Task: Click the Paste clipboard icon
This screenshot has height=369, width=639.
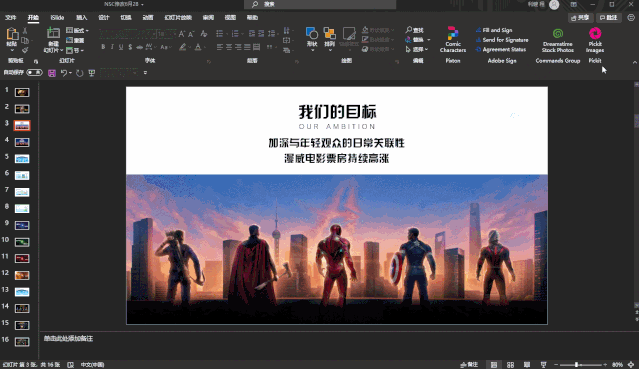Action: tap(12, 33)
